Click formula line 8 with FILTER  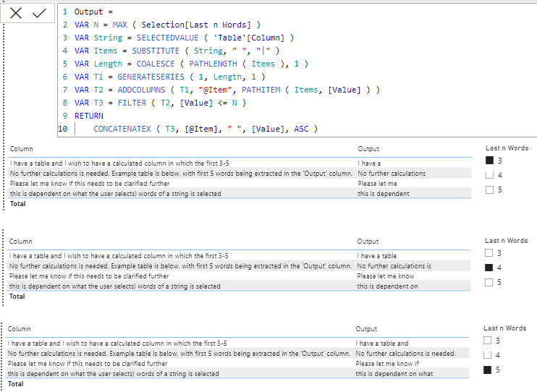[160, 103]
